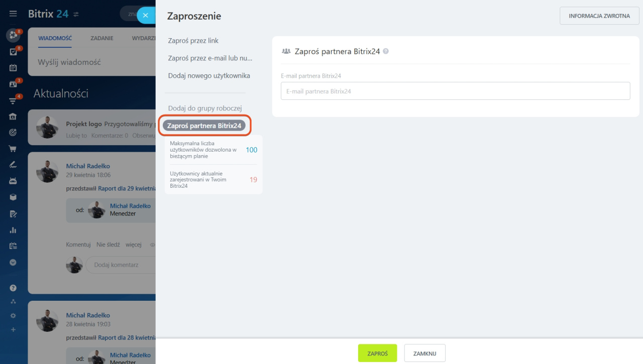This screenshot has width=643, height=364.
Task: Open the funnel sidebar icon
Action: [x=13, y=100]
